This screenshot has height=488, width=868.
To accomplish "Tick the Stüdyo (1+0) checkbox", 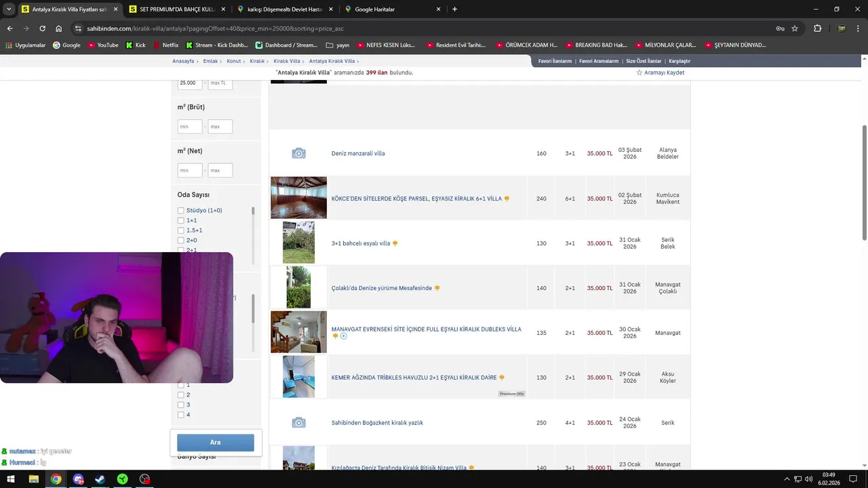I will (181, 211).
